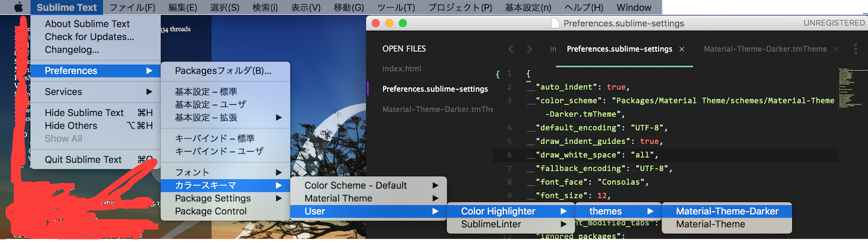
Task: Open Changelog... entry
Action: point(95,50)
